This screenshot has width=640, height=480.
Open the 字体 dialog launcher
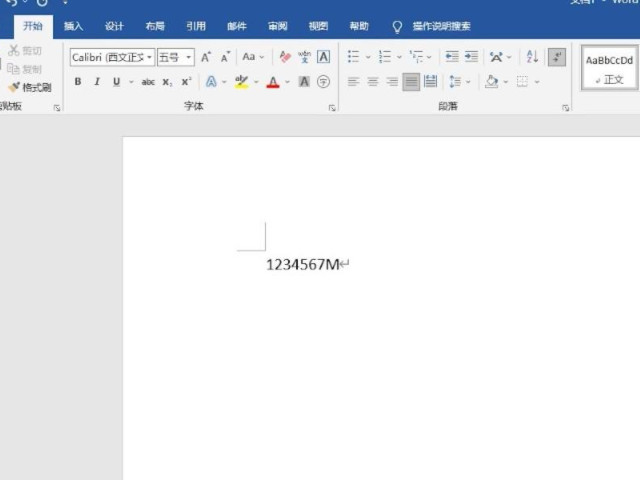click(332, 107)
